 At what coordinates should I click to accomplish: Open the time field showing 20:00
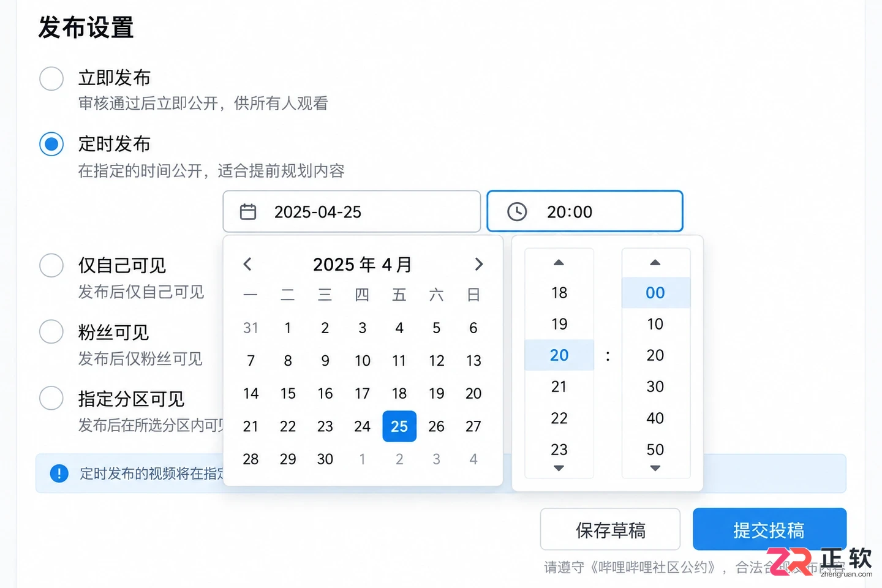585,211
